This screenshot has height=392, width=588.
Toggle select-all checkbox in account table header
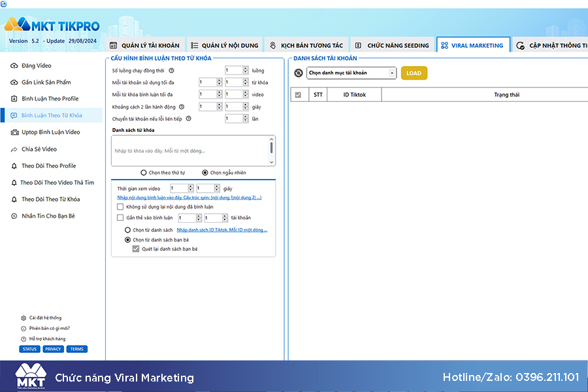click(298, 95)
